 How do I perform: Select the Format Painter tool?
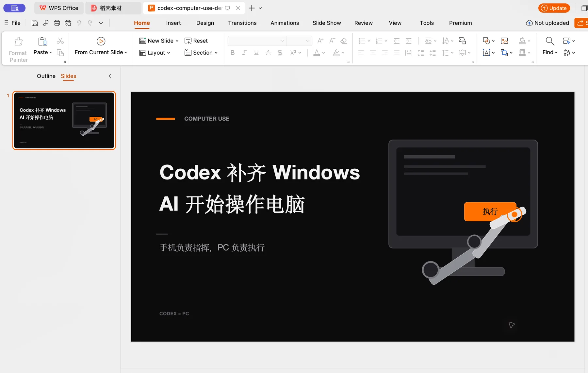(19, 49)
